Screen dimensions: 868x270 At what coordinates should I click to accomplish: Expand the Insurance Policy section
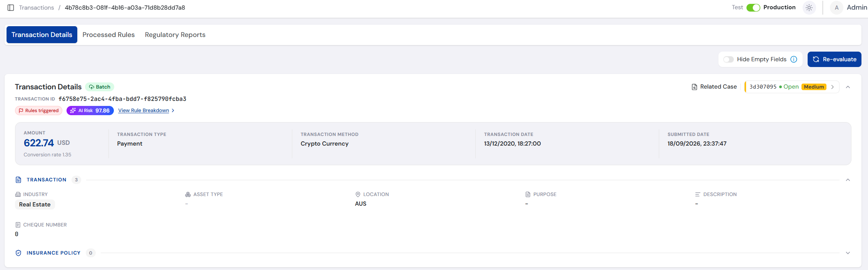[848, 253]
